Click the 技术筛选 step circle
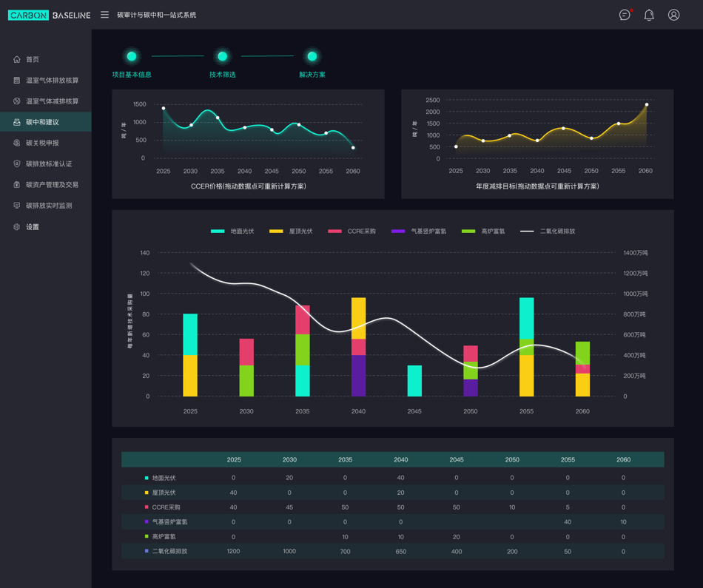 [x=223, y=56]
